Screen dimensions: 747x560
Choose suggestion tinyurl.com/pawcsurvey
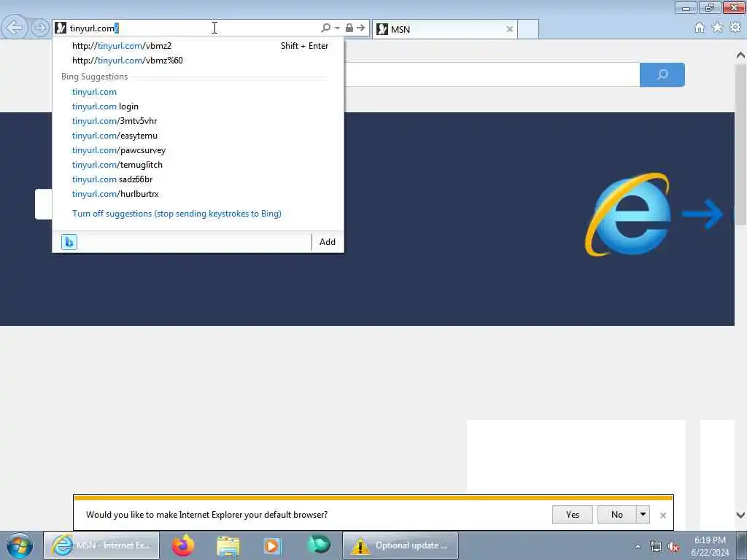pyautogui.click(x=198, y=150)
